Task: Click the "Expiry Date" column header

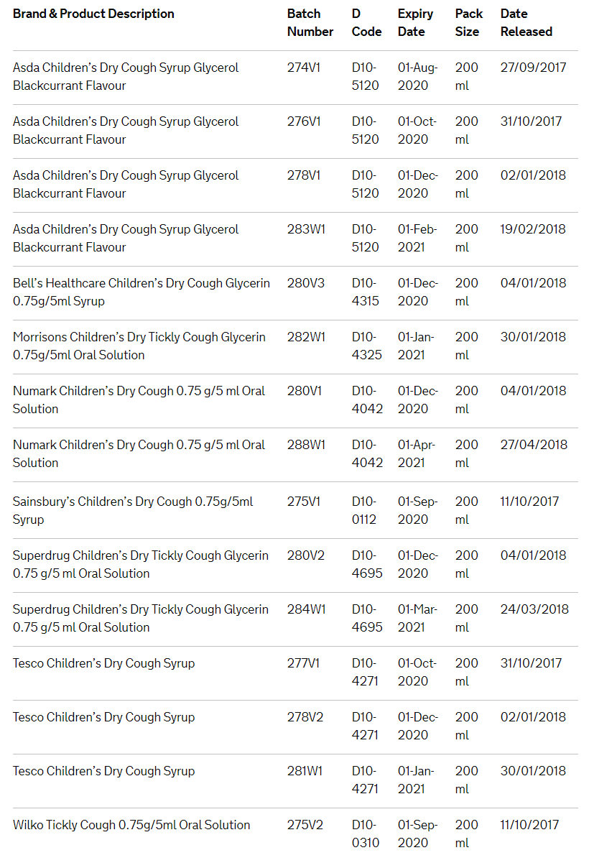Action: tap(416, 23)
